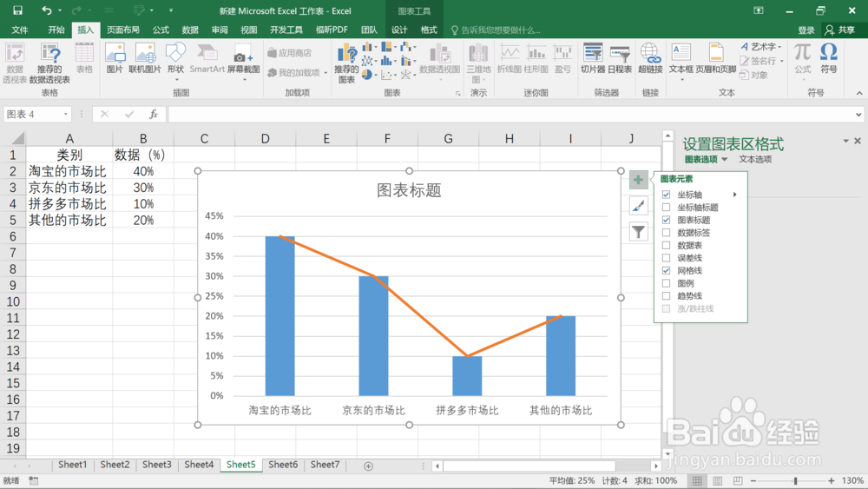
Task: Close the format chart area pane
Action: [858, 142]
